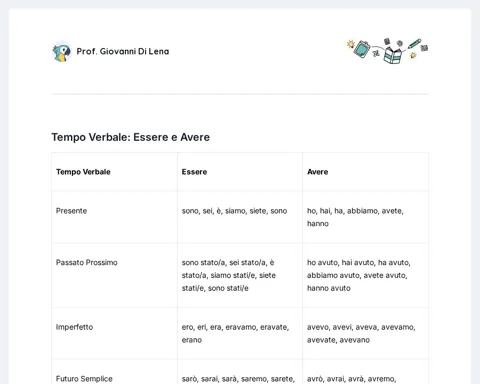Click the cell with ho avuto, hai avuto
Screen dimensions: 480x384
(365, 275)
